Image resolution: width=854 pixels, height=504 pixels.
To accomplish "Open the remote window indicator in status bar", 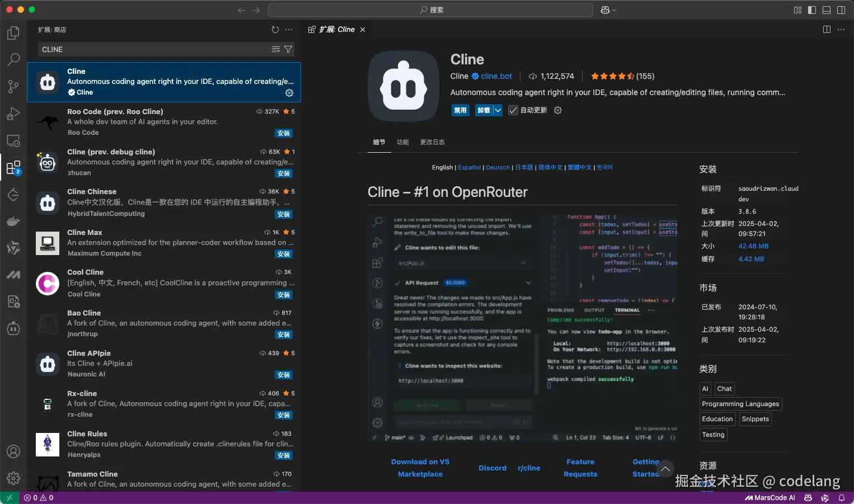I will 10,497.
